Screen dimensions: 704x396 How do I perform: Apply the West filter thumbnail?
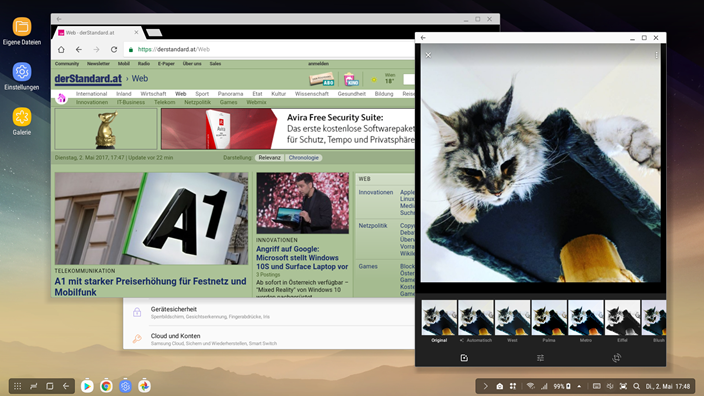(x=512, y=318)
